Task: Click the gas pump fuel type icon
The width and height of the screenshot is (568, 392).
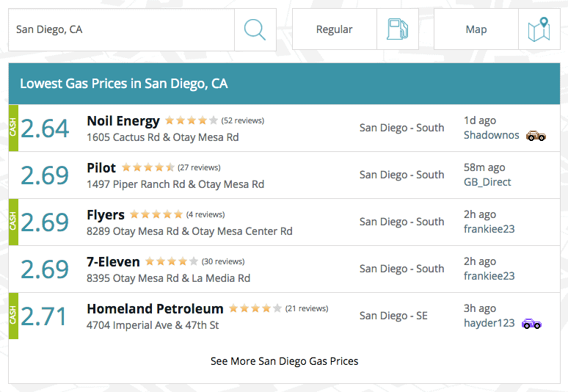Action: pos(398,29)
